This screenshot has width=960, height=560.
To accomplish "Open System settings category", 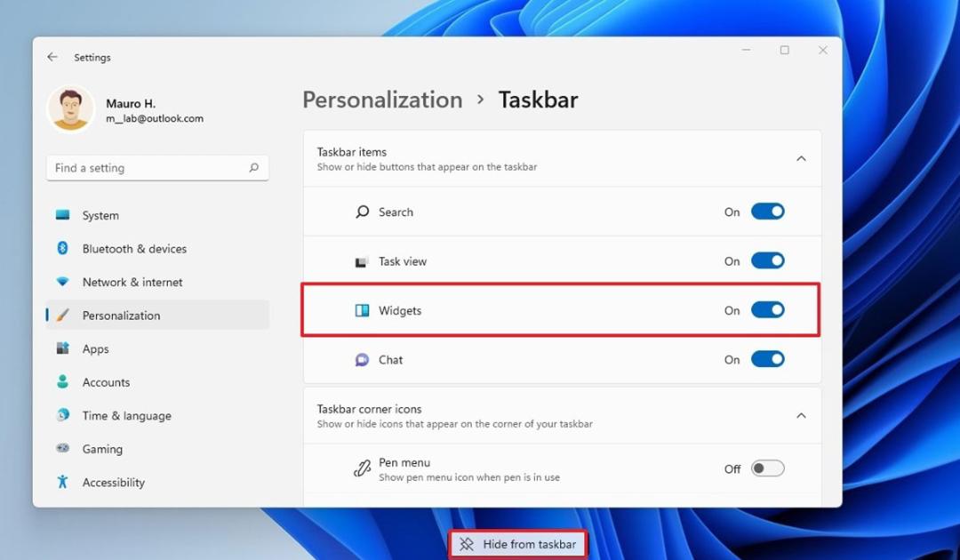I will [157, 215].
